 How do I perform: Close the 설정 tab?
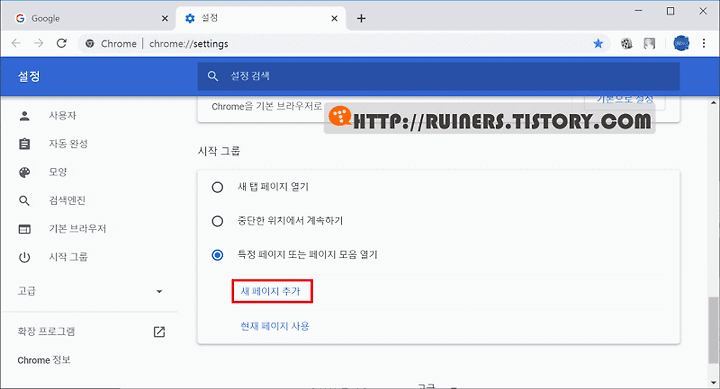pos(334,18)
